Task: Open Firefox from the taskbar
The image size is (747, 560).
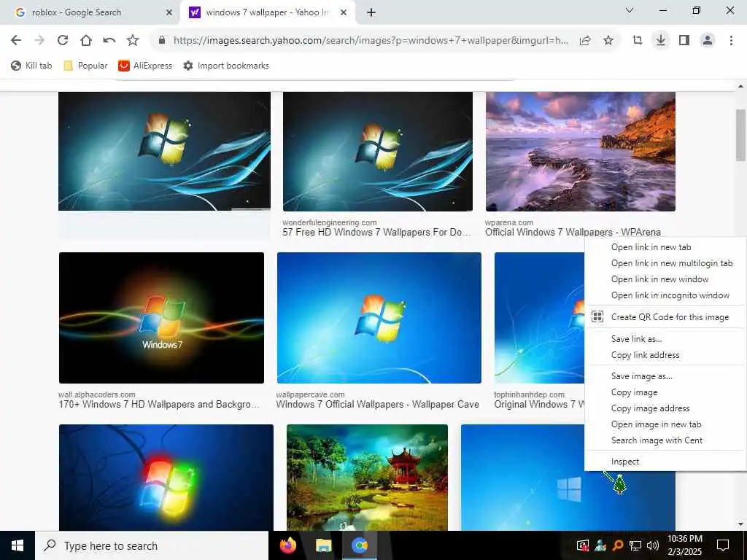Action: click(x=287, y=545)
